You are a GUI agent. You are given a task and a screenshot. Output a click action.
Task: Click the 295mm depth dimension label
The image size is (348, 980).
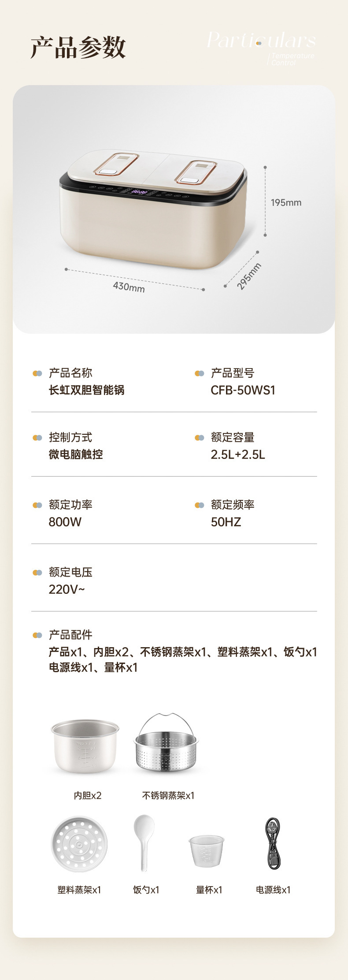tap(249, 276)
